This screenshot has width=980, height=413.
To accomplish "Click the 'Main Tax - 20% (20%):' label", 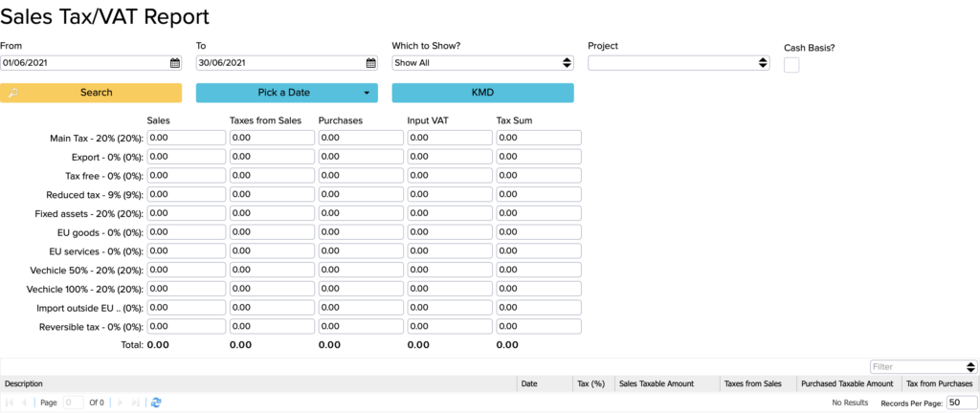I will 97,138.
